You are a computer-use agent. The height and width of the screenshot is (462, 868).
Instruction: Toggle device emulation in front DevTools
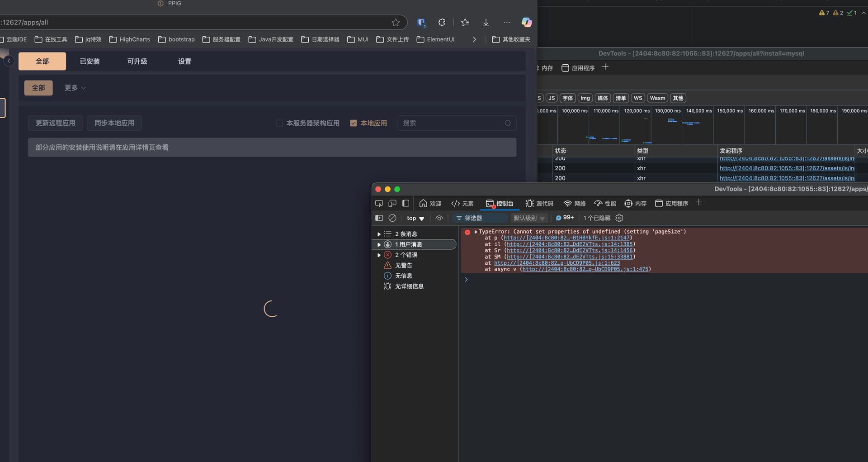pyautogui.click(x=392, y=204)
